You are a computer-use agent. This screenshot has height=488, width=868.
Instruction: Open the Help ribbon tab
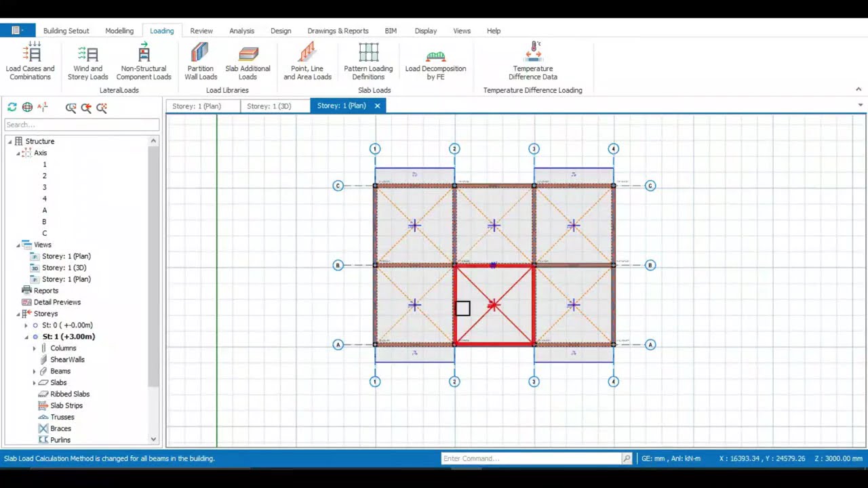pos(494,30)
